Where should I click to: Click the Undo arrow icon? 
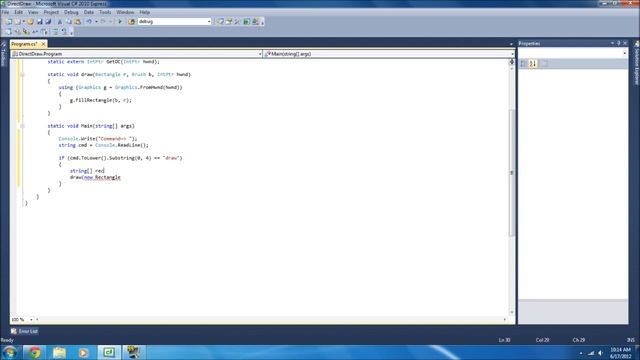click(89, 22)
